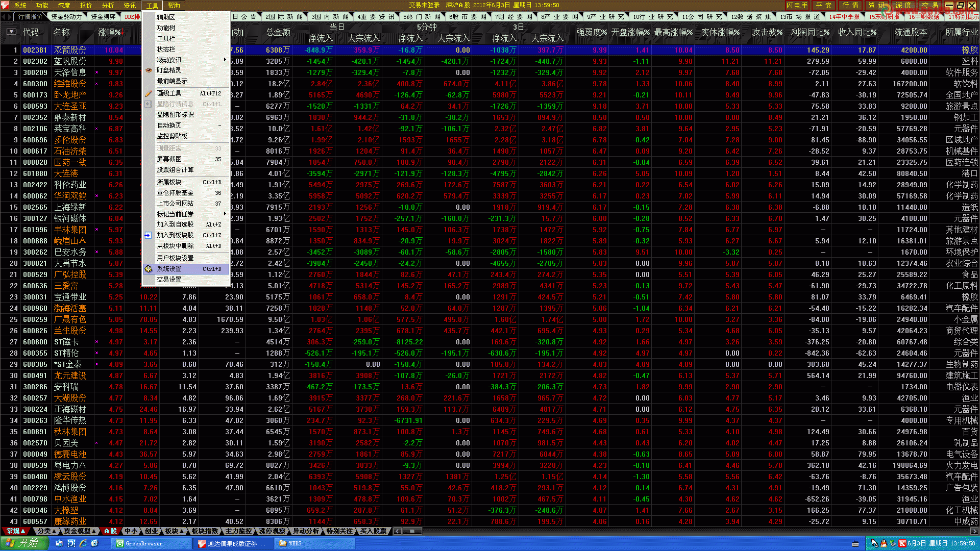980x551 pixels.
Task: Open the 功能 menu
Action: [x=42, y=6]
